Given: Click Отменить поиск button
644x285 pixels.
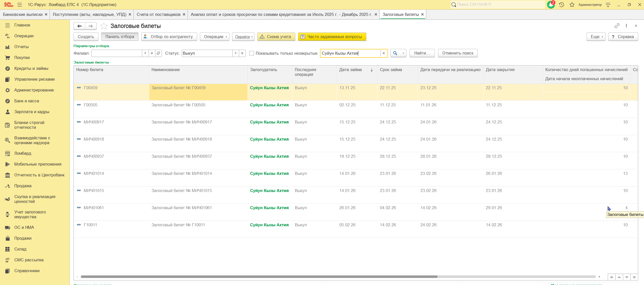Looking at the screenshot, I should click(x=457, y=53).
